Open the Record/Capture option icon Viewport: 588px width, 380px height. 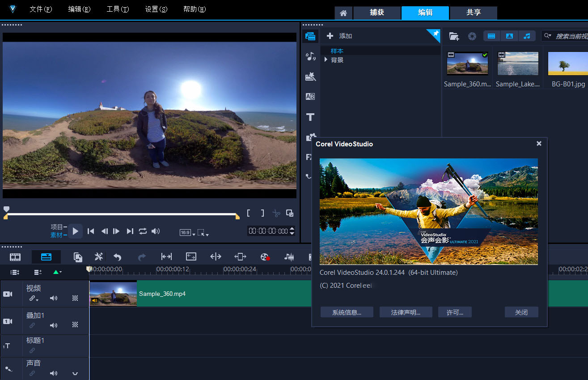(265, 257)
